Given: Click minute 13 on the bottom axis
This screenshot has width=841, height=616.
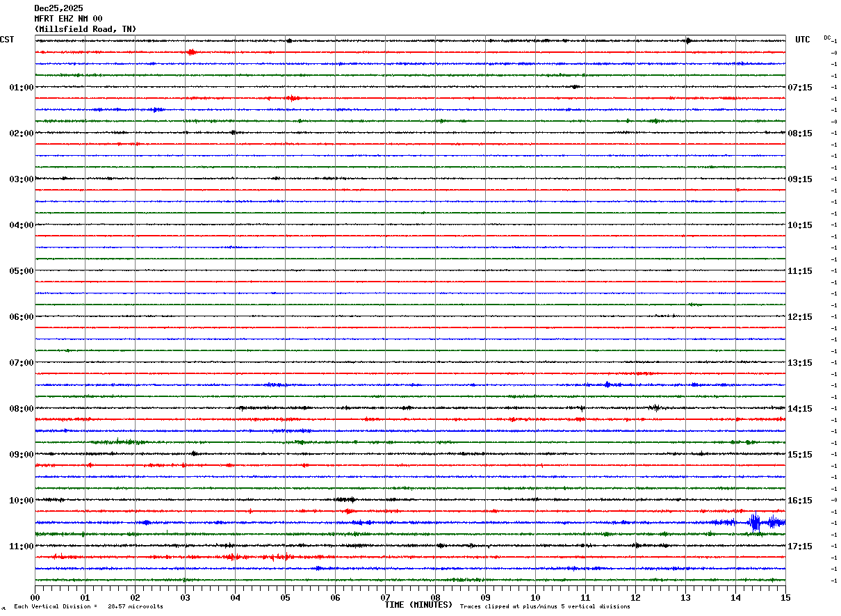Looking at the screenshot, I should point(685,597).
